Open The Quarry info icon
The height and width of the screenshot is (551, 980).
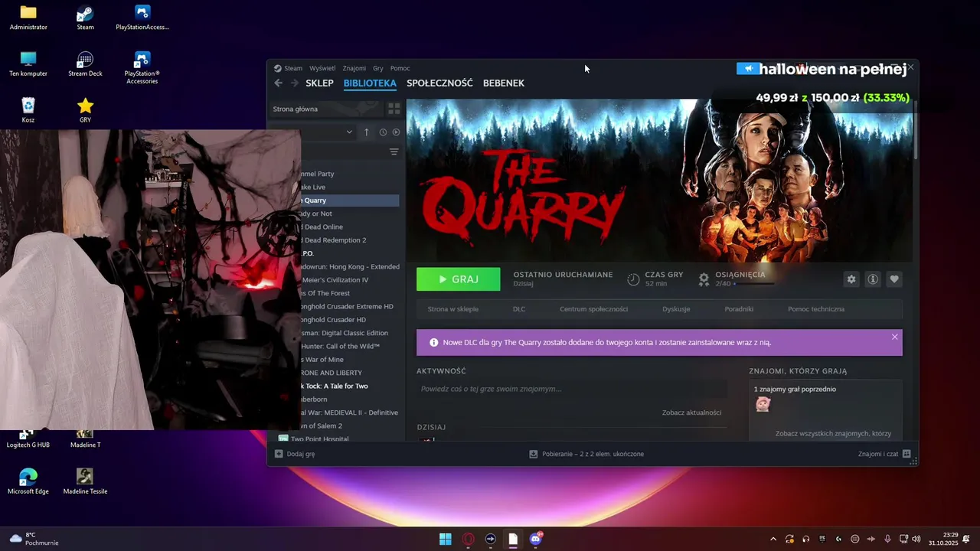(x=872, y=279)
